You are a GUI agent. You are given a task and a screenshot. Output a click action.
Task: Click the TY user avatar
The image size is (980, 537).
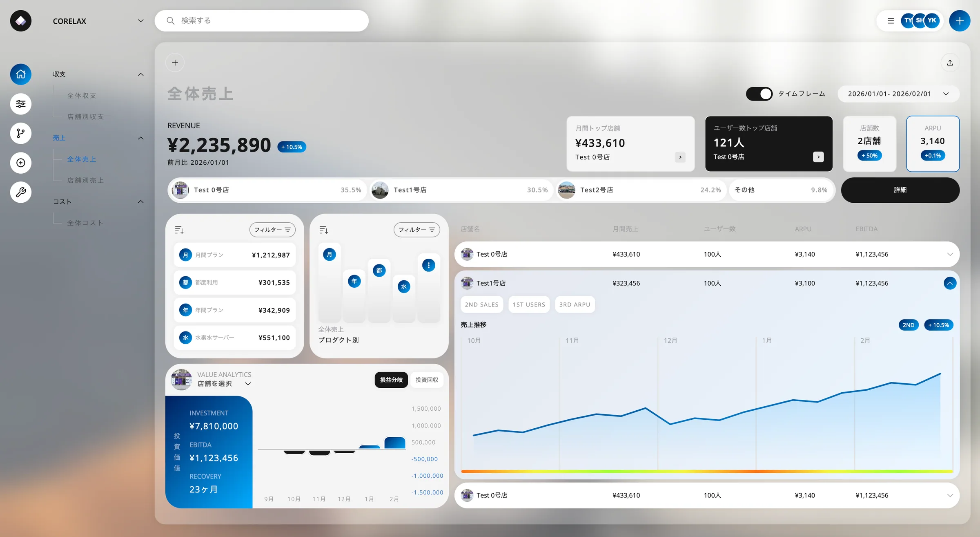point(907,20)
